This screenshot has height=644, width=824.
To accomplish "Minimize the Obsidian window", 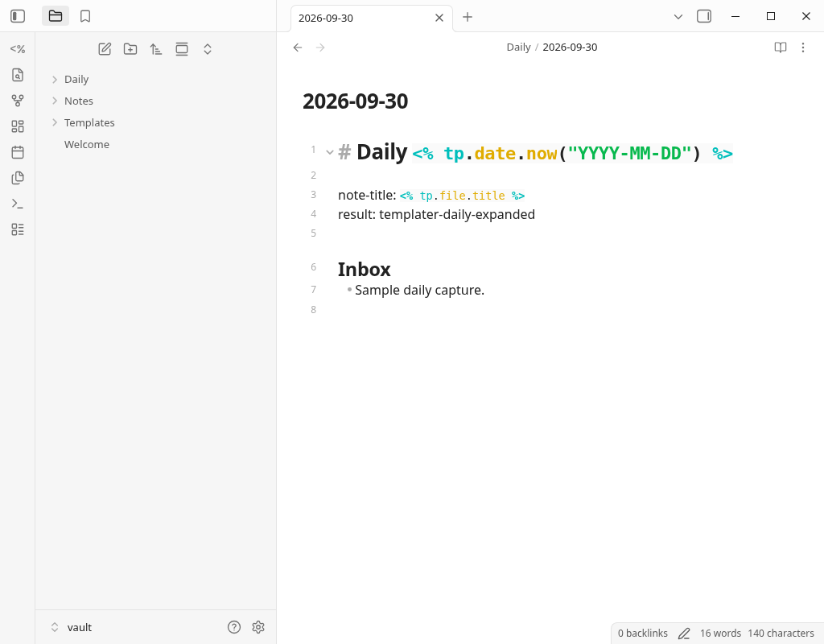I will pos(735,16).
